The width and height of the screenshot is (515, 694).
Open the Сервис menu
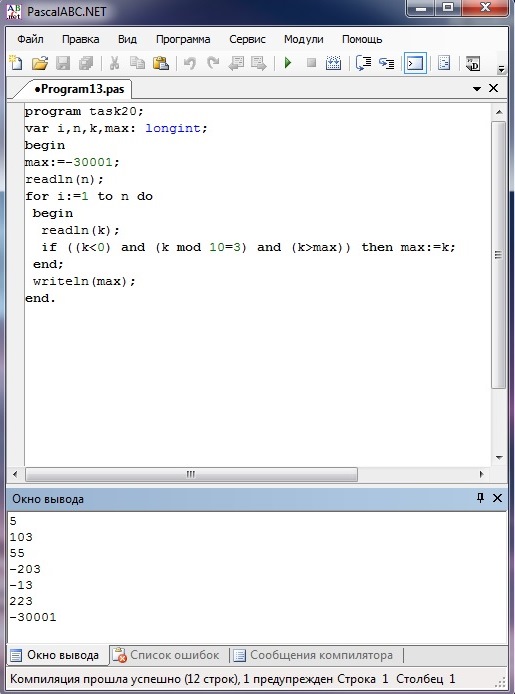(247, 39)
